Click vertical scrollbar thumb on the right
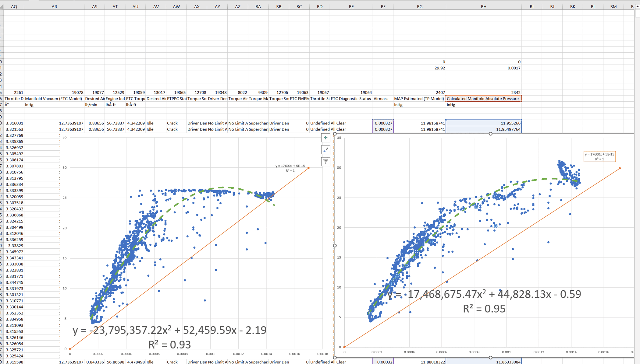This screenshot has width=640, height=364. pos(637,13)
